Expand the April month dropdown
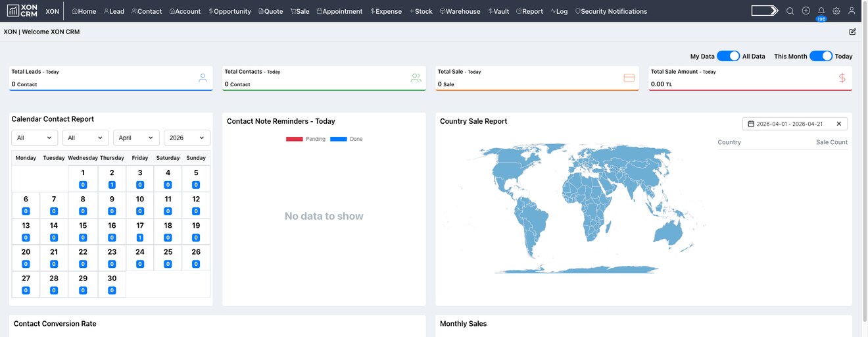868x337 pixels. (136, 138)
